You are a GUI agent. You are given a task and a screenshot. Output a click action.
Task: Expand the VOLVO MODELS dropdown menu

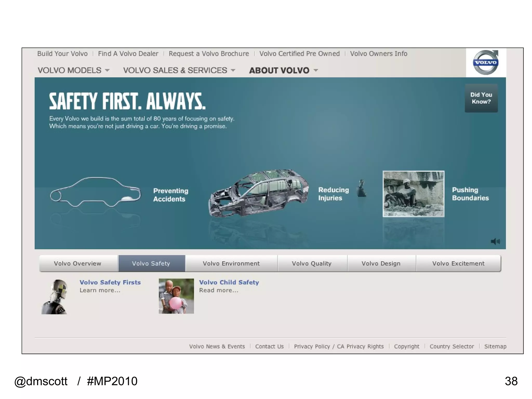pos(74,70)
